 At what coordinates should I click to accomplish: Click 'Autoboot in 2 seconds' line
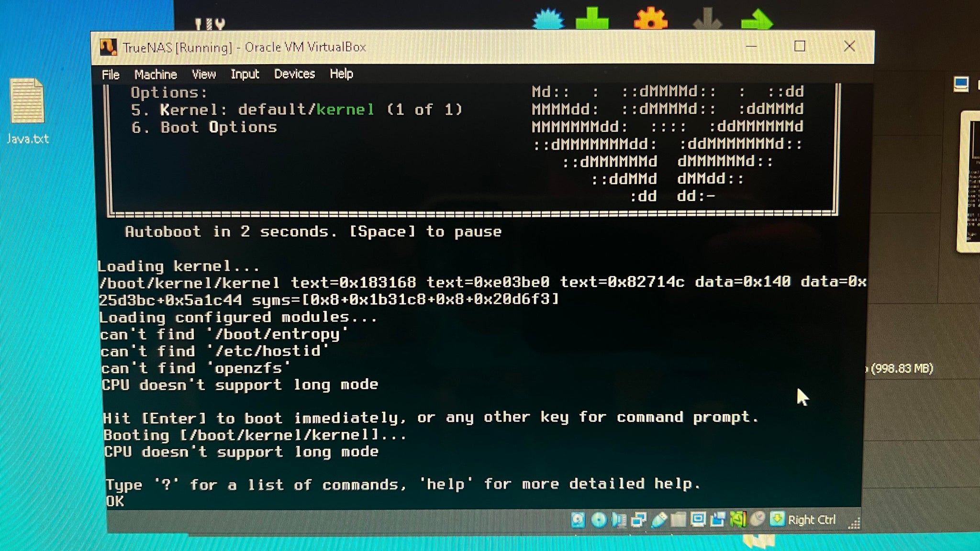pos(313,231)
